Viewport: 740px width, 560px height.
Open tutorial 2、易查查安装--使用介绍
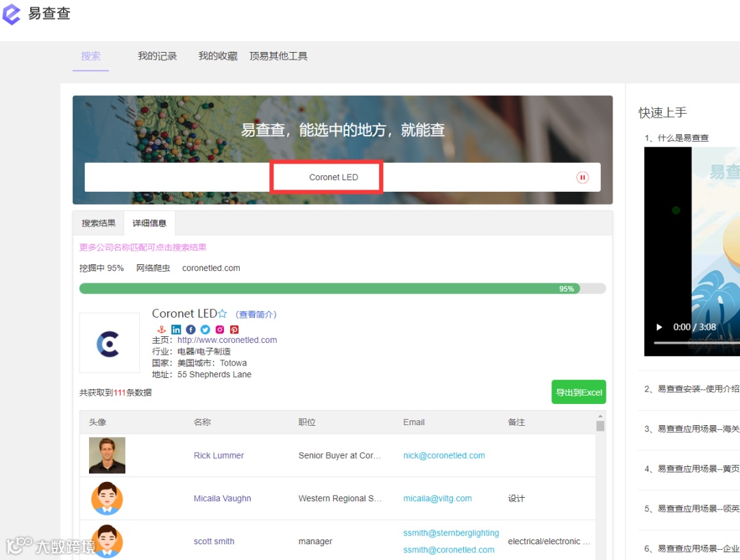692,389
